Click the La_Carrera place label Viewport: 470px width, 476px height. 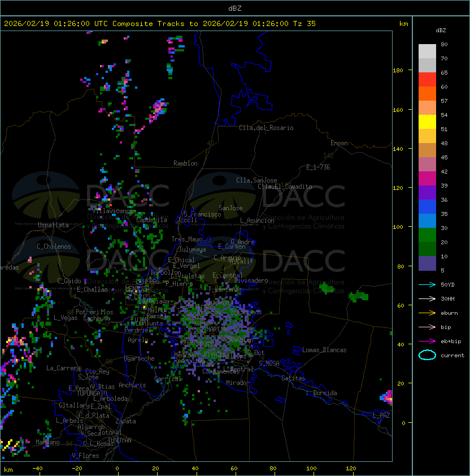pos(63,368)
